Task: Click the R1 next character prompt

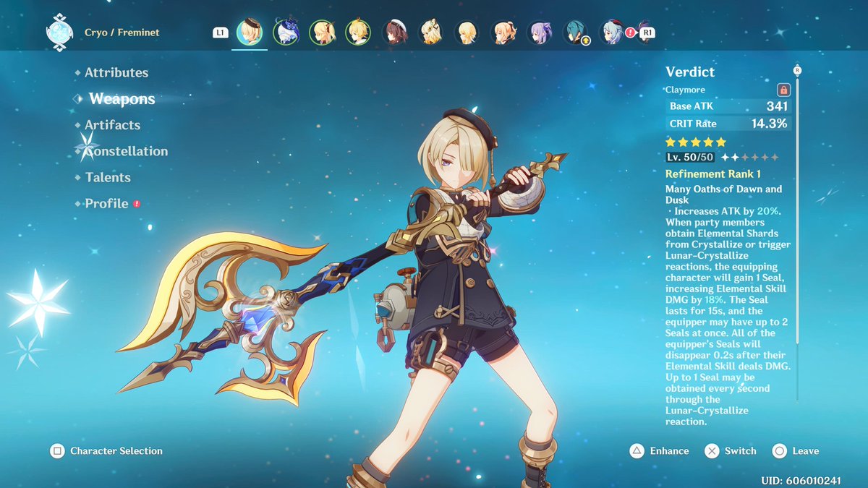Action: (647, 33)
